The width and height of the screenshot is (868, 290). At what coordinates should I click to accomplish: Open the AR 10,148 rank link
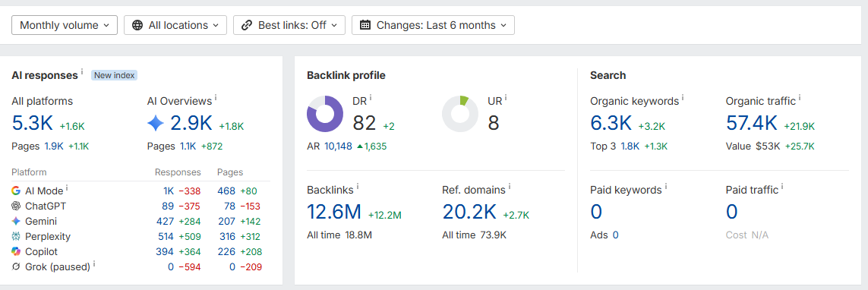click(338, 147)
